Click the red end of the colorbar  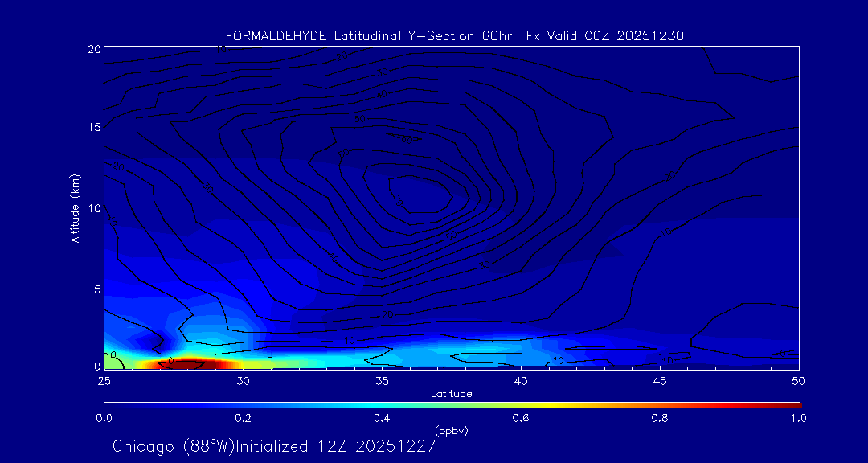coord(796,404)
